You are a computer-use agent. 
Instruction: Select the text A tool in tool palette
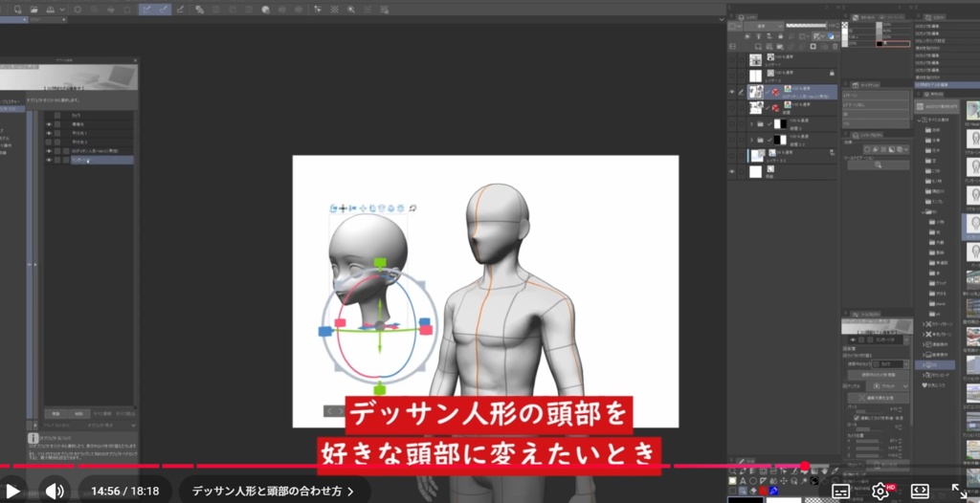[743, 481]
